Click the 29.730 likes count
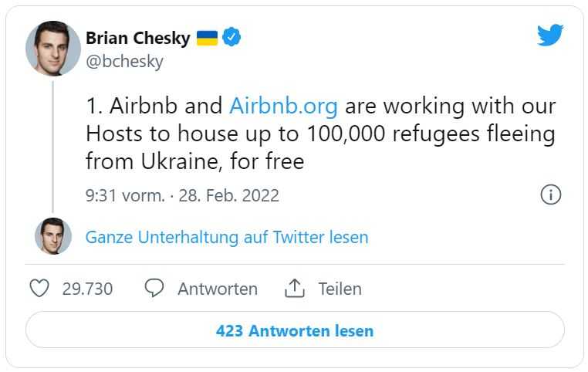This screenshot has height=372, width=588. coord(87,289)
